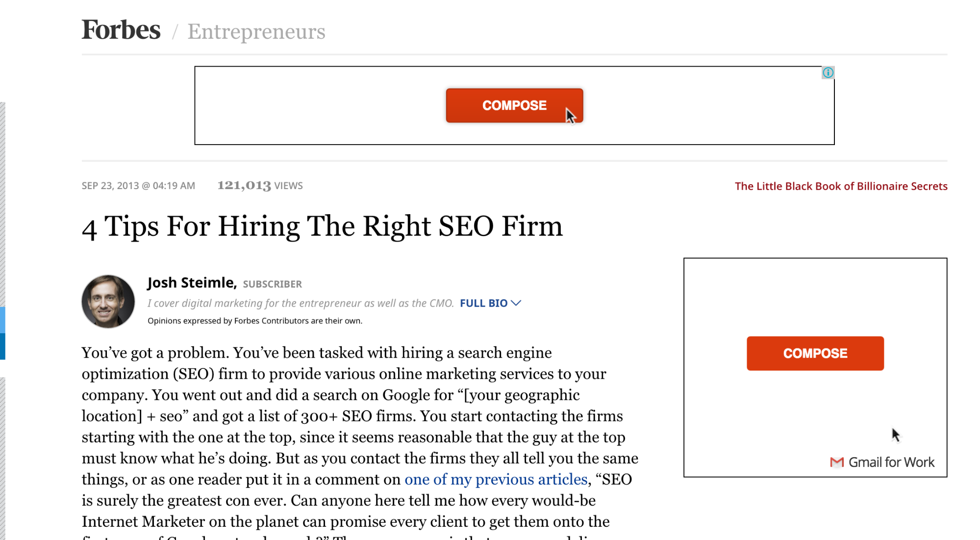Click the Forbes Contributors opinions disclaimer
Screen dimensions: 980x540
tap(255, 321)
